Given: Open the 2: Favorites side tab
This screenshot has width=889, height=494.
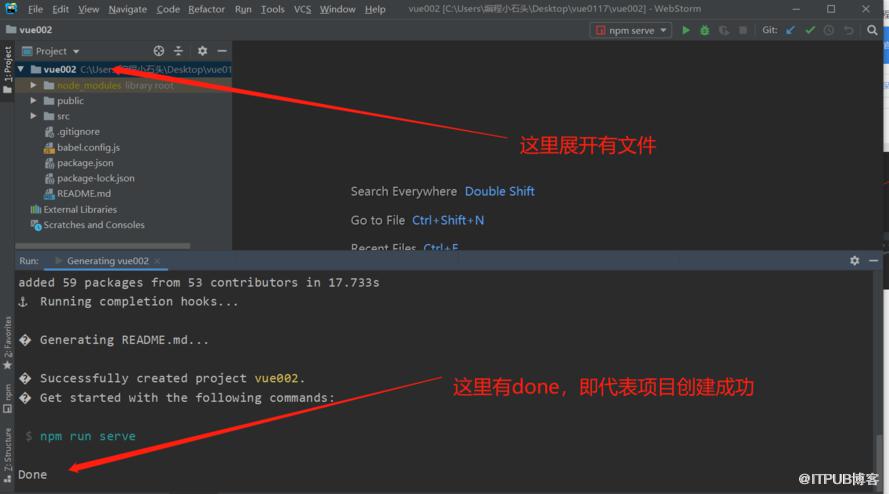Looking at the screenshot, I should click(7, 343).
